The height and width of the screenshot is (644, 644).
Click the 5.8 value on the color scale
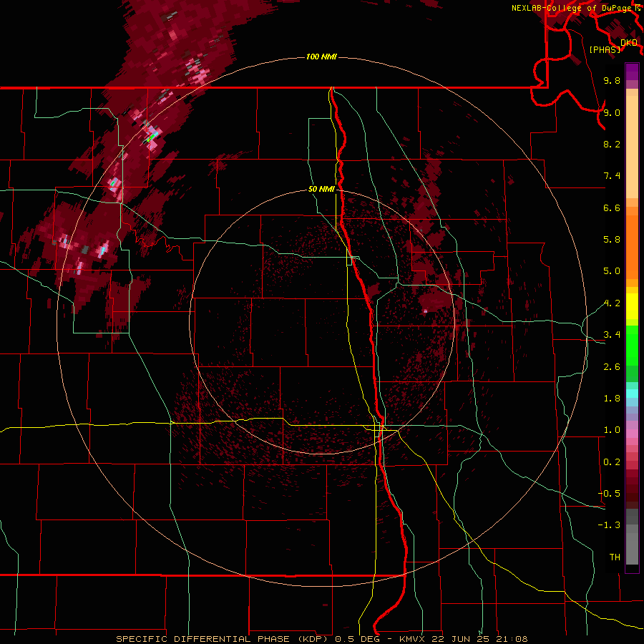pyautogui.click(x=612, y=240)
